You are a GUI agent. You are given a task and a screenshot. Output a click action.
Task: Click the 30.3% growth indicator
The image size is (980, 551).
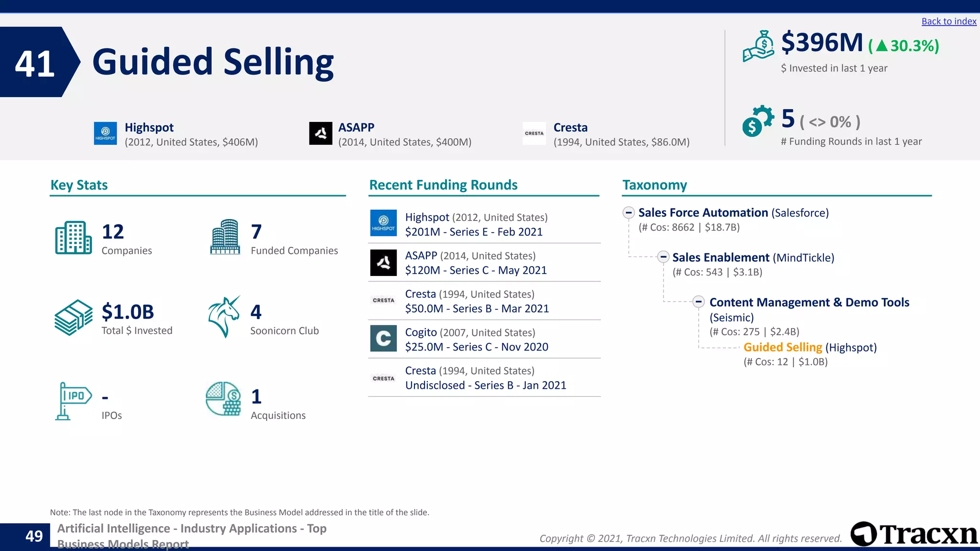coord(903,46)
